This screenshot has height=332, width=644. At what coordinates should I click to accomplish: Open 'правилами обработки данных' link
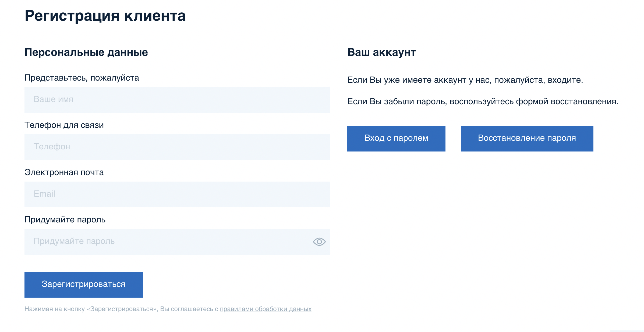(x=266, y=309)
